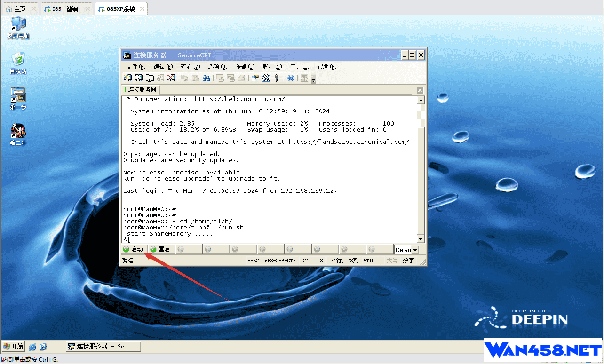Viewport: 604px width, 364px height.
Task: Click the Windows 开始 start button
Action: click(13, 346)
